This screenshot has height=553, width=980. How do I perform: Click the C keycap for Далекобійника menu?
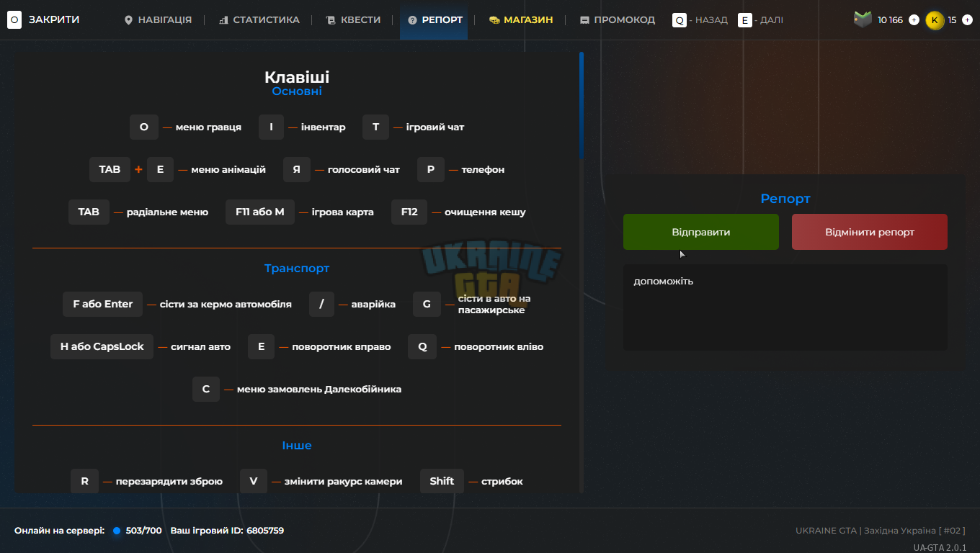206,389
